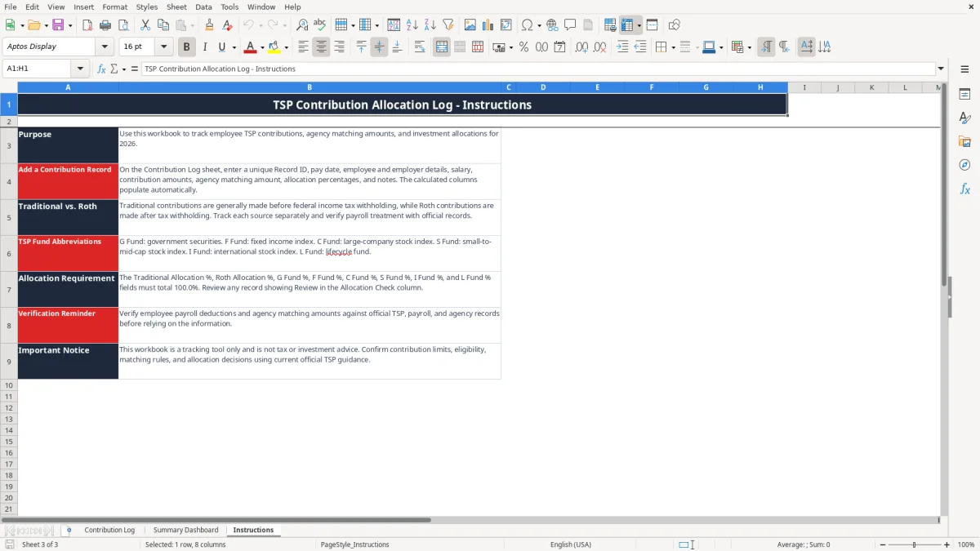The image size is (980, 551).
Task: Click zoom percentage 100%
Action: click(x=966, y=544)
